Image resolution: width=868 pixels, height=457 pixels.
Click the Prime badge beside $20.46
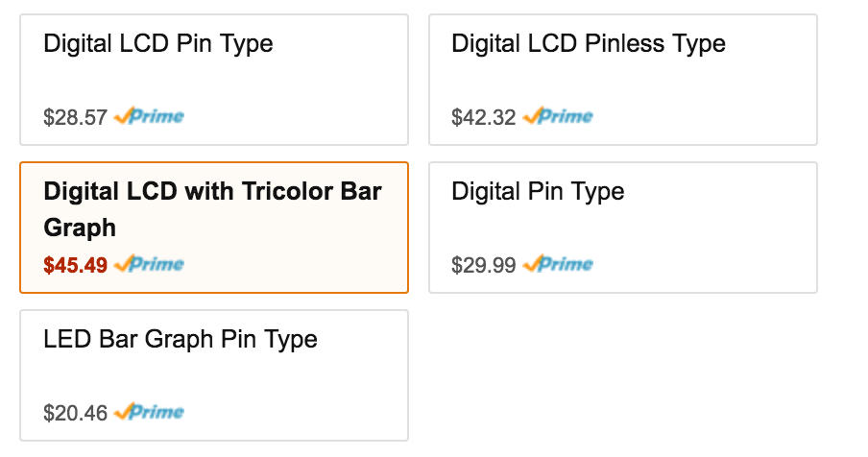(x=149, y=412)
